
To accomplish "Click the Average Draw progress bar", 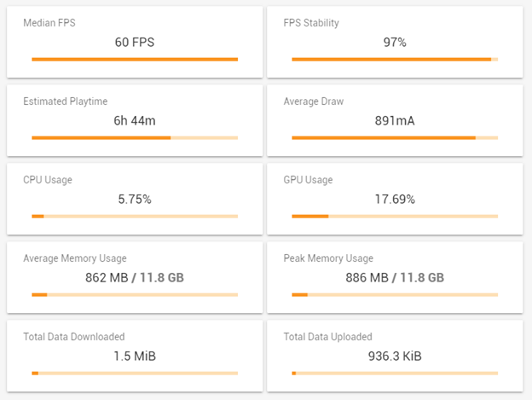I will tap(395, 137).
